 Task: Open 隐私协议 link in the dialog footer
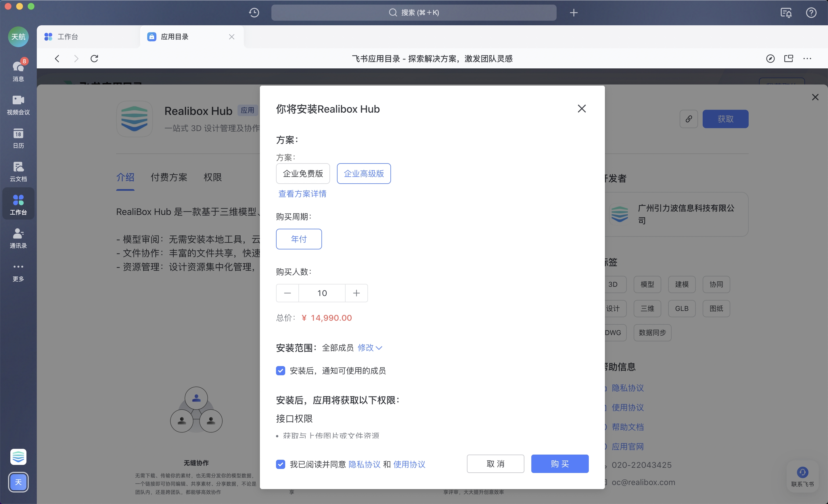pos(364,464)
